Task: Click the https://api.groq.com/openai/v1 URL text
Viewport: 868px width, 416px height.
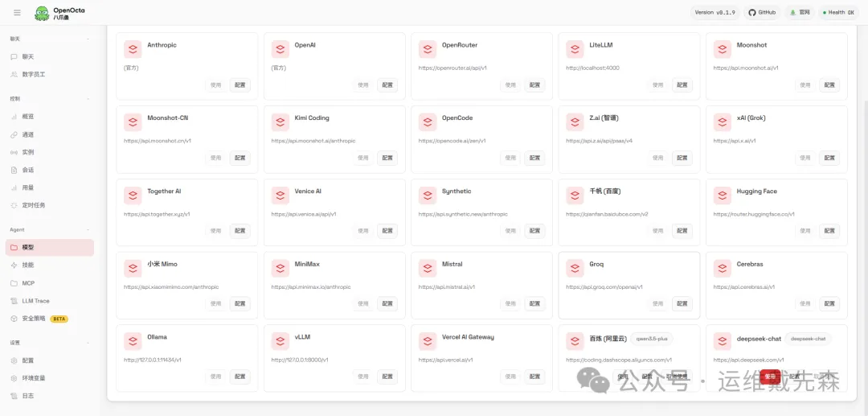Action: point(604,287)
